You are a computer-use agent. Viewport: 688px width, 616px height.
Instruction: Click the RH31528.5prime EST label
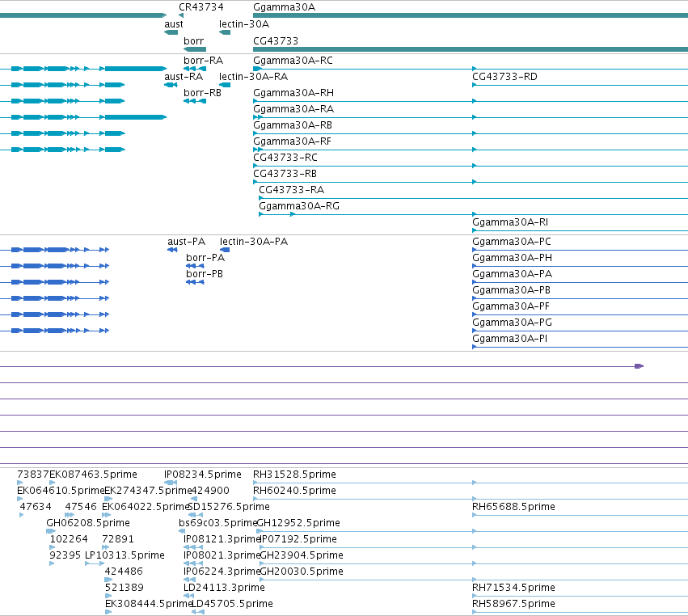coord(294,475)
